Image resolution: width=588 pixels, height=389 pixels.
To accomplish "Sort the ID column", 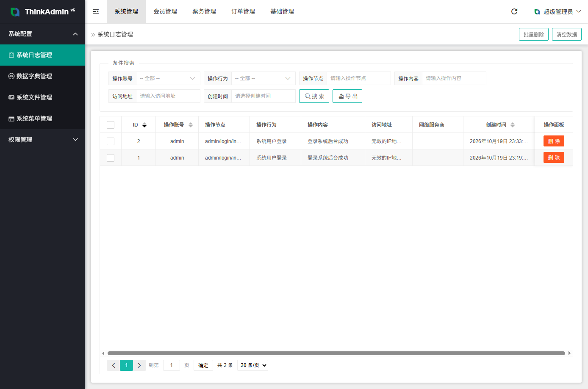I will click(x=144, y=125).
